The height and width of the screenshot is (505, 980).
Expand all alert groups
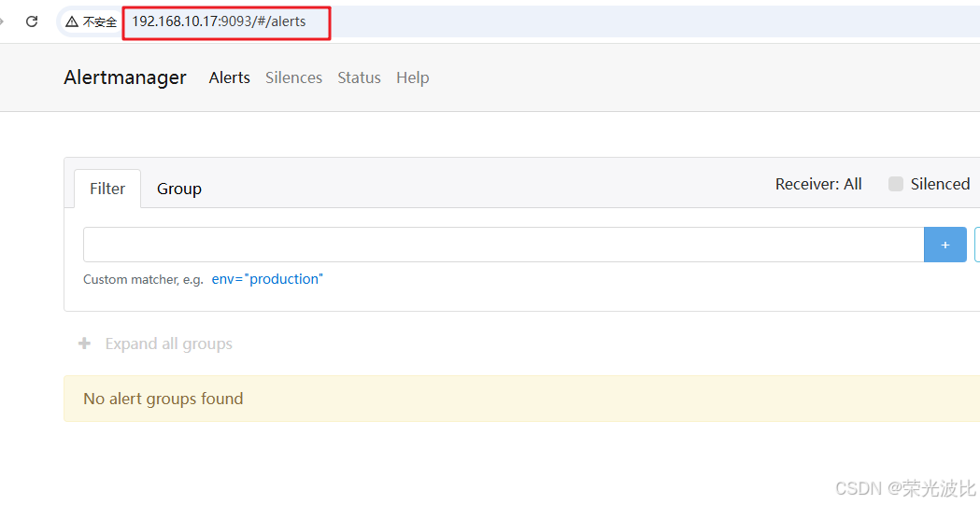click(155, 344)
